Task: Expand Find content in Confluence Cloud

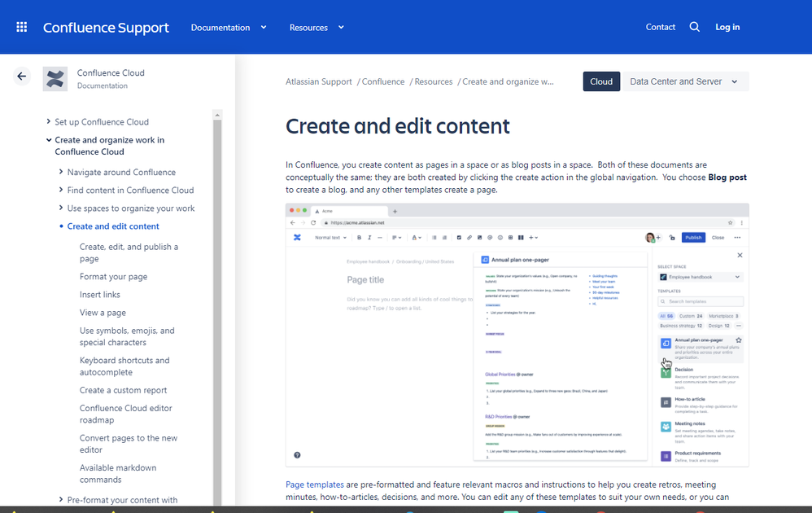Action: pos(61,190)
